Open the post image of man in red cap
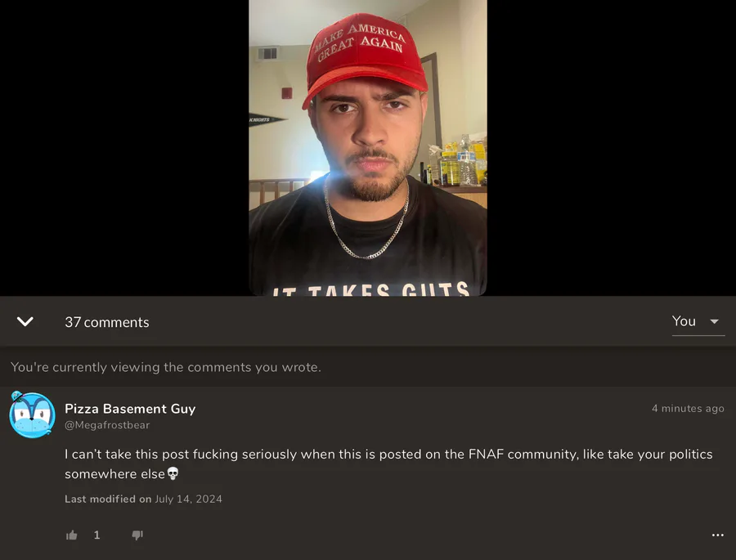 coord(368,148)
